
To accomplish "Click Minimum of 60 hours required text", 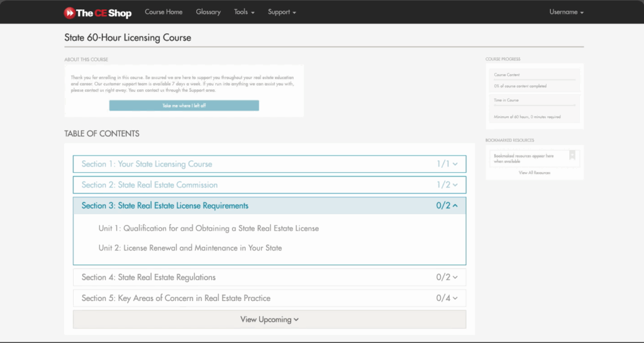I will [x=527, y=117].
